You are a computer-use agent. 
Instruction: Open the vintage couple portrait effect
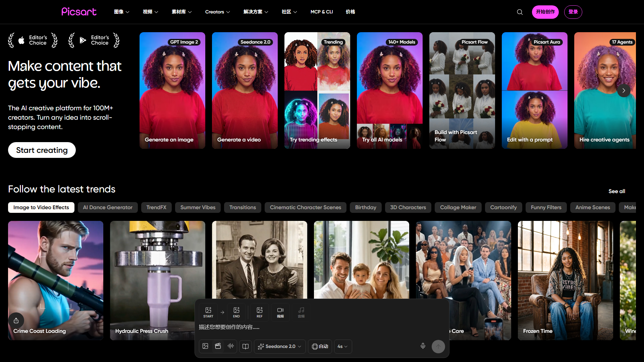point(260,260)
